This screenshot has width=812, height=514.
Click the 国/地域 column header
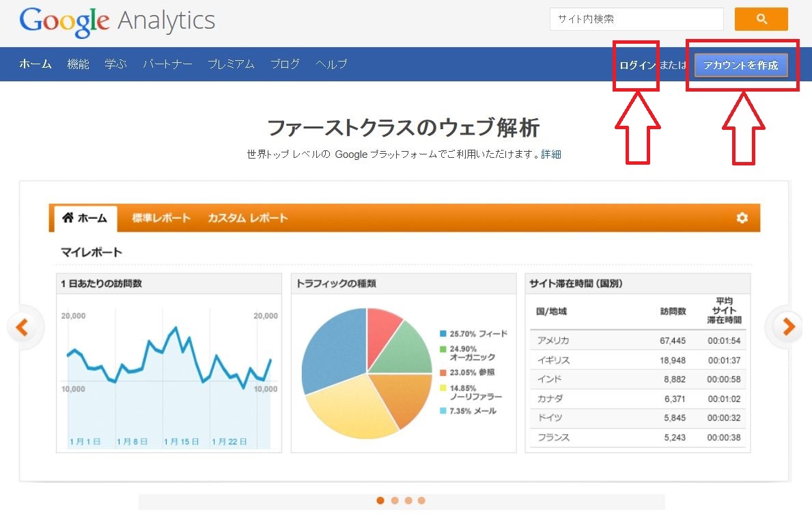tap(552, 311)
